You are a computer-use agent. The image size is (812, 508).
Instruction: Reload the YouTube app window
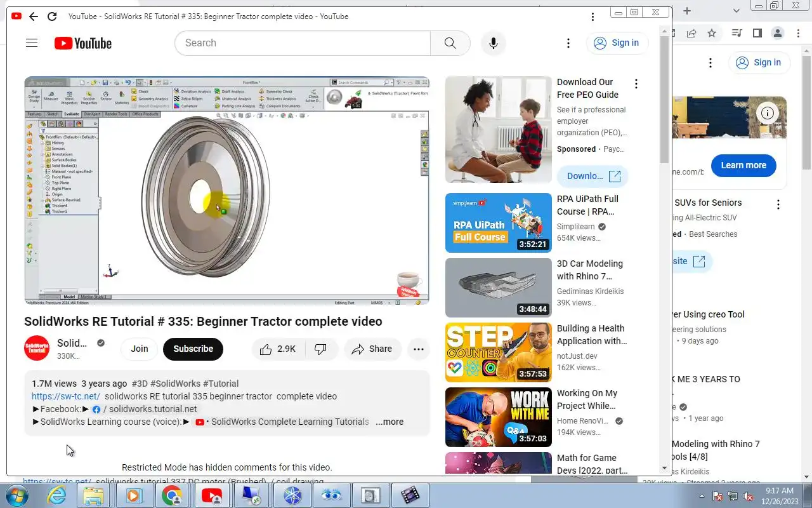click(52, 17)
